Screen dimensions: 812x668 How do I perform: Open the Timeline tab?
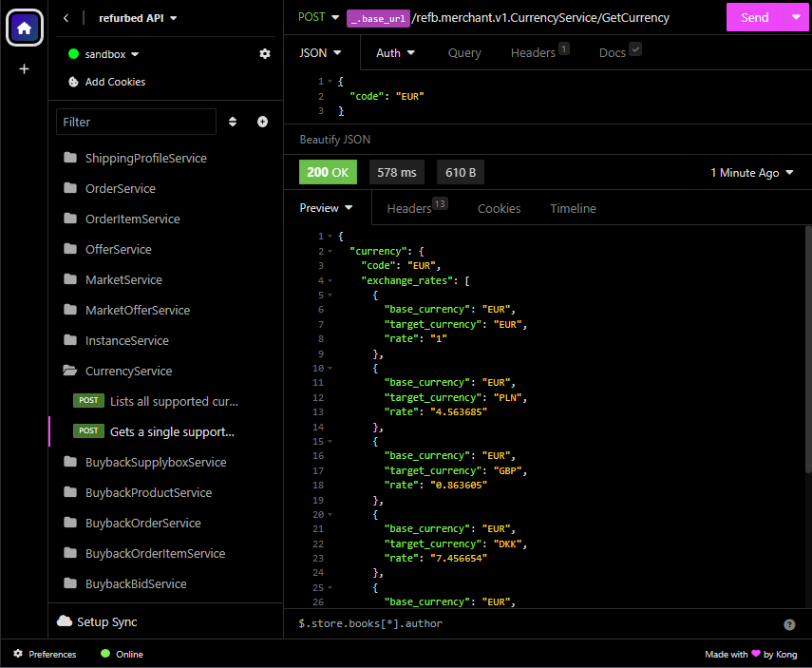pos(573,208)
